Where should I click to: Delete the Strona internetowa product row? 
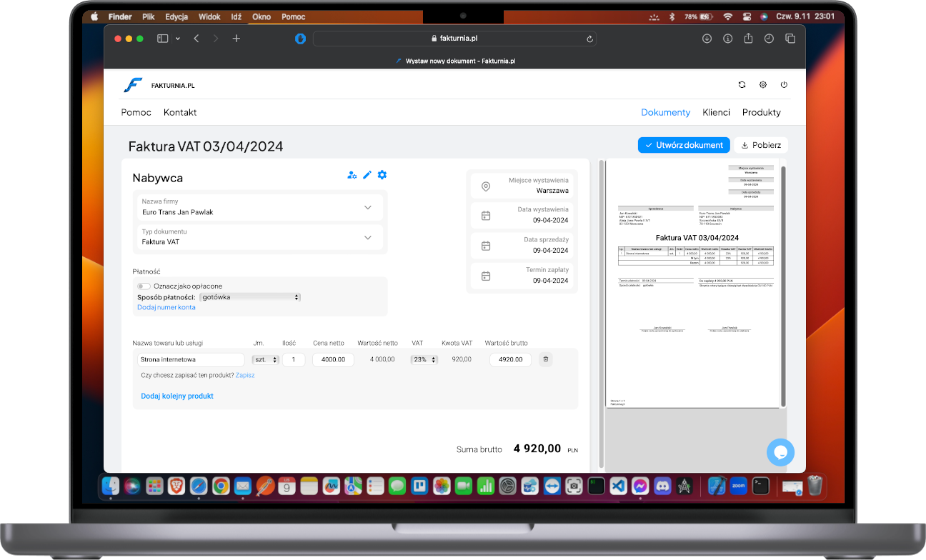pos(546,359)
